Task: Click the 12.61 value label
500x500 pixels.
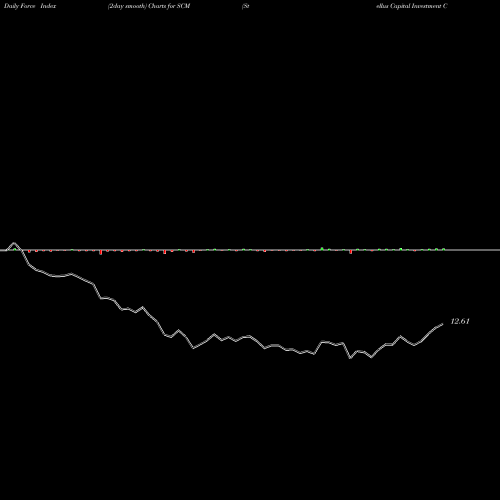Action: (460, 321)
